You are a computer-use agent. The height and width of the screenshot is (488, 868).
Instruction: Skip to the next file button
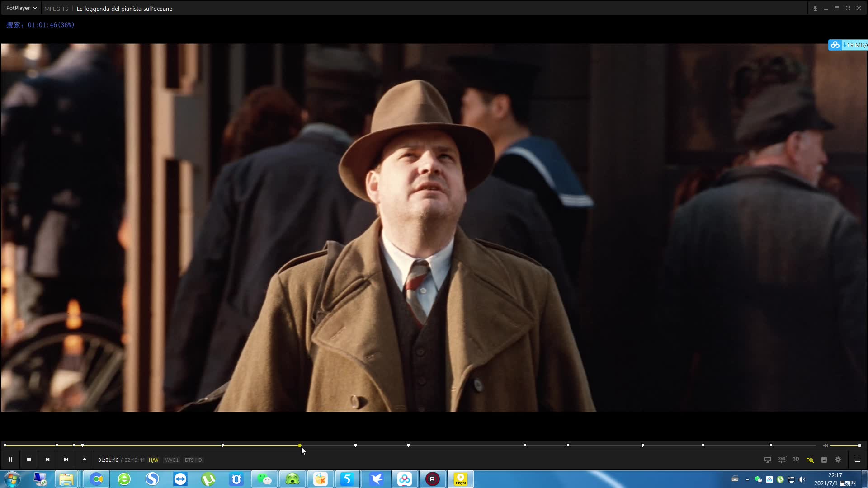coord(66,460)
